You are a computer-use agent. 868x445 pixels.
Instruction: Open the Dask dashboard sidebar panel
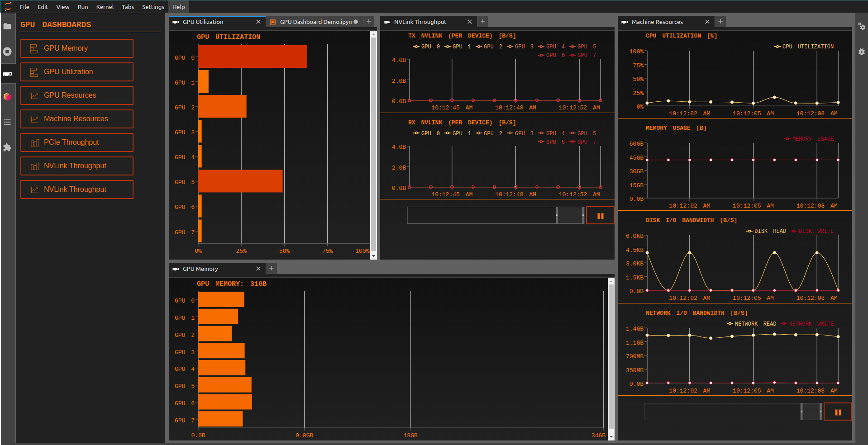click(8, 96)
